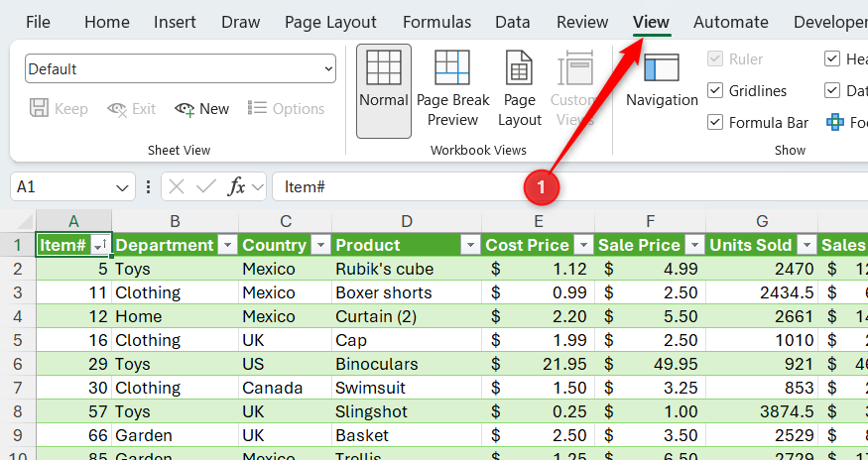Cancel the formula bar entry
The width and height of the screenshot is (868, 460).
pyautogui.click(x=176, y=187)
